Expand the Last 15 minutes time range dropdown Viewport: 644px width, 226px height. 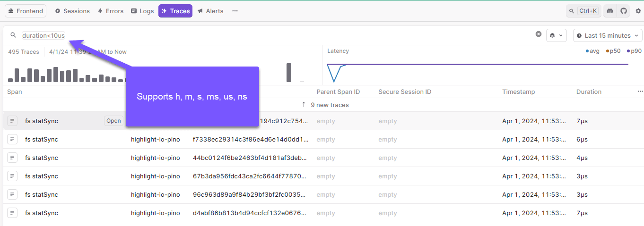pyautogui.click(x=608, y=35)
